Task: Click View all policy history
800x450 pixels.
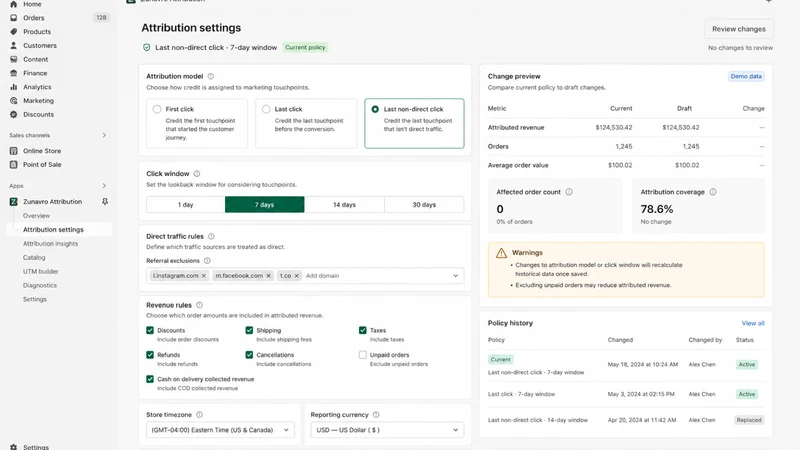Action: [x=753, y=323]
